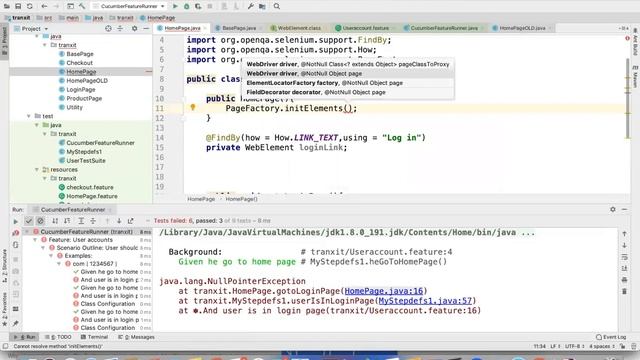Open Project Structure folder icon
The height and width of the screenshot is (360, 640).
(262, 6)
